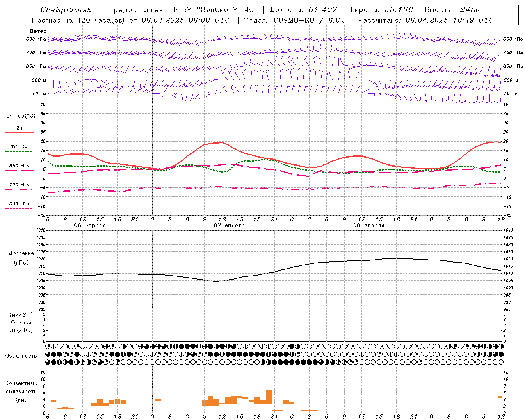The image size is (525, 420).
Task: Click "500 гПа" in the temperature legend
Action: pos(19,204)
